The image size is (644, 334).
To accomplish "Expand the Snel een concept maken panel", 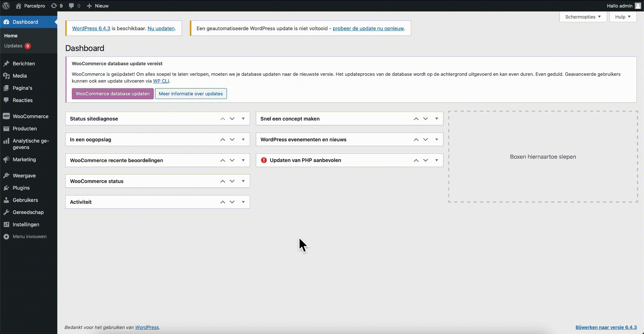I will (437, 119).
